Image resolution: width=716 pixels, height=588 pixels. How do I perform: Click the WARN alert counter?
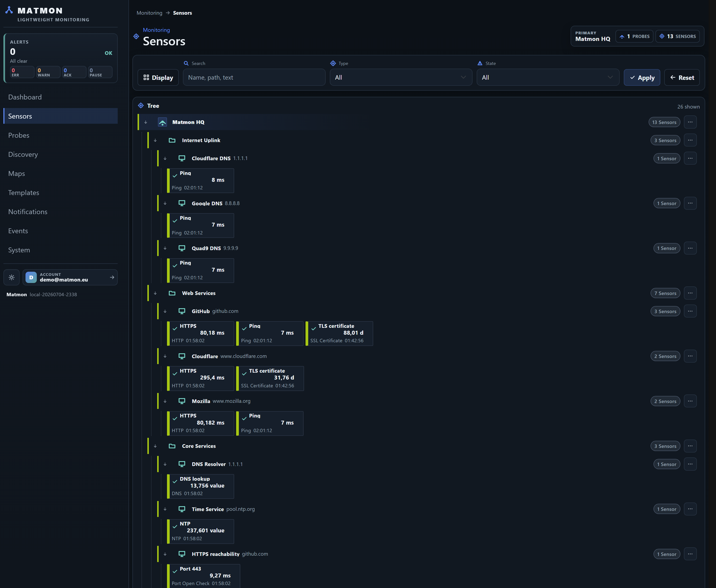[48, 72]
